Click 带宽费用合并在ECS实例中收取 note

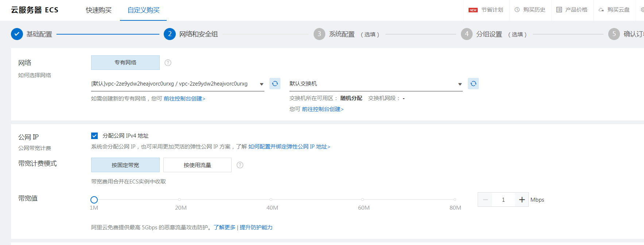[128, 182]
